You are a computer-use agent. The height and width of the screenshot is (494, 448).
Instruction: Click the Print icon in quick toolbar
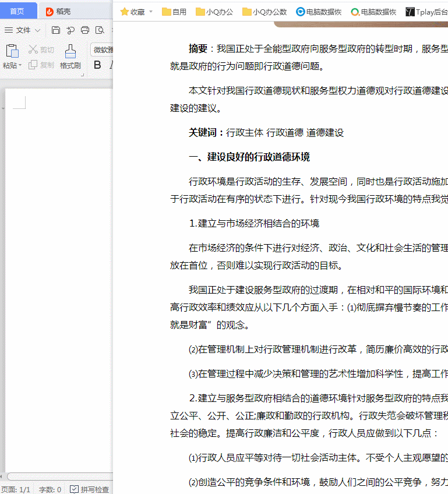pos(85,30)
